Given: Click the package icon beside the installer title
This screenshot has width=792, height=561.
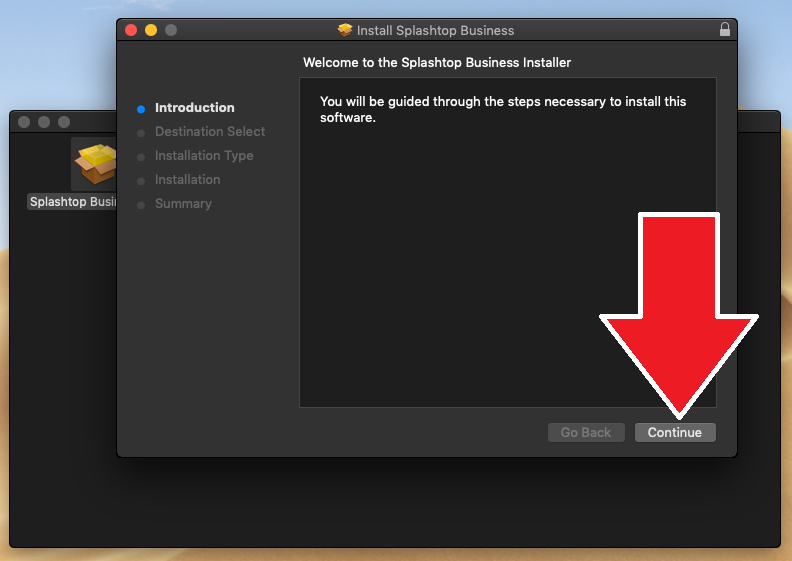Looking at the screenshot, I should [346, 30].
